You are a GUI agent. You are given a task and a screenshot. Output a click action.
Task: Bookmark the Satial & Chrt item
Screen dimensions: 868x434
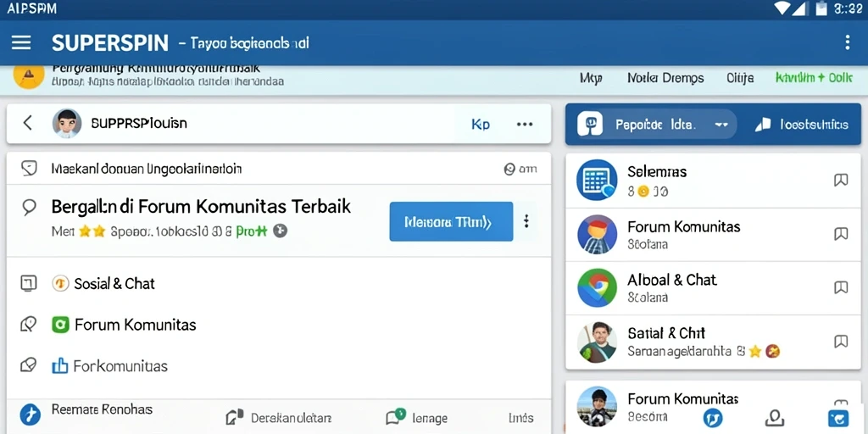[841, 341]
